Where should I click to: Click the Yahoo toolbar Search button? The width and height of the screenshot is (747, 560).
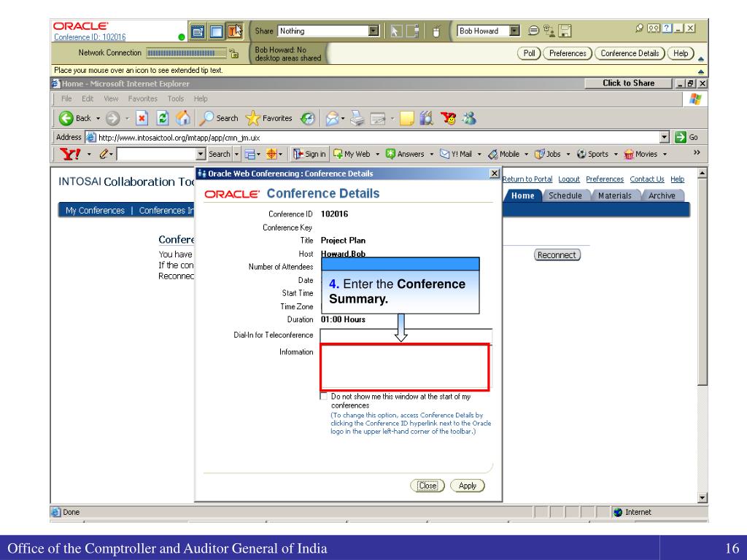point(219,154)
